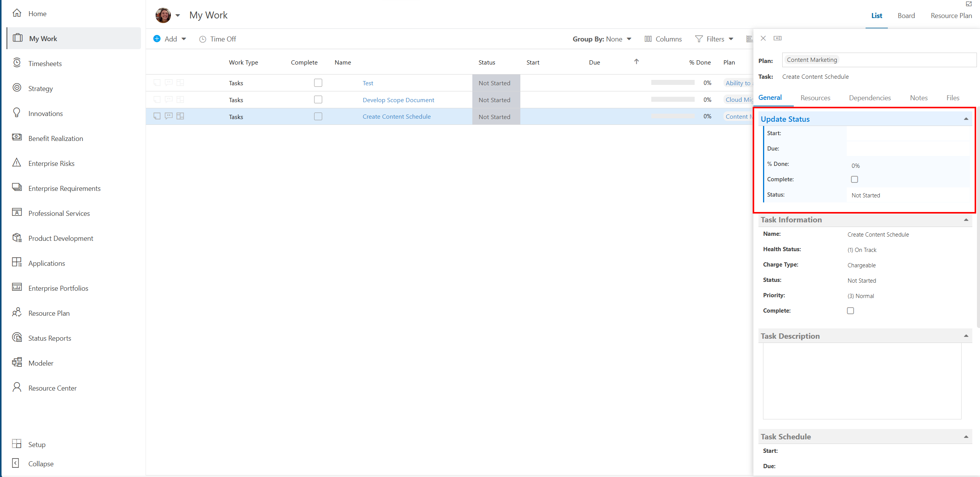Click the Status Reports icon
Image resolution: width=980 pixels, height=477 pixels.
(17, 337)
